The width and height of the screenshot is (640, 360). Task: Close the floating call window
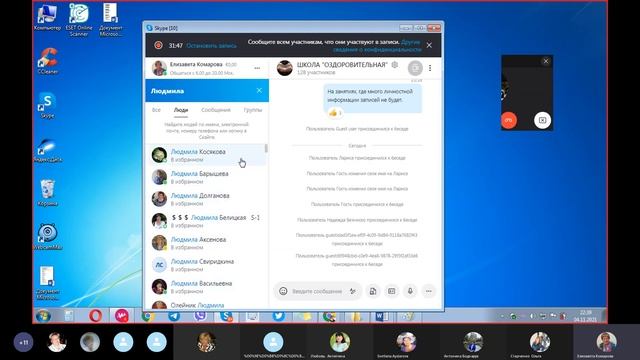point(546,61)
